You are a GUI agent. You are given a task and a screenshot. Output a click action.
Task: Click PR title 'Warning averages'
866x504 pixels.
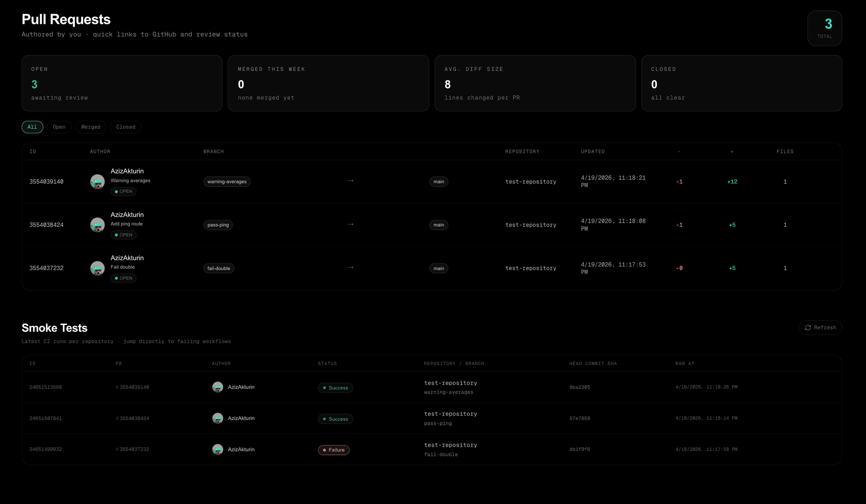pyautogui.click(x=130, y=181)
